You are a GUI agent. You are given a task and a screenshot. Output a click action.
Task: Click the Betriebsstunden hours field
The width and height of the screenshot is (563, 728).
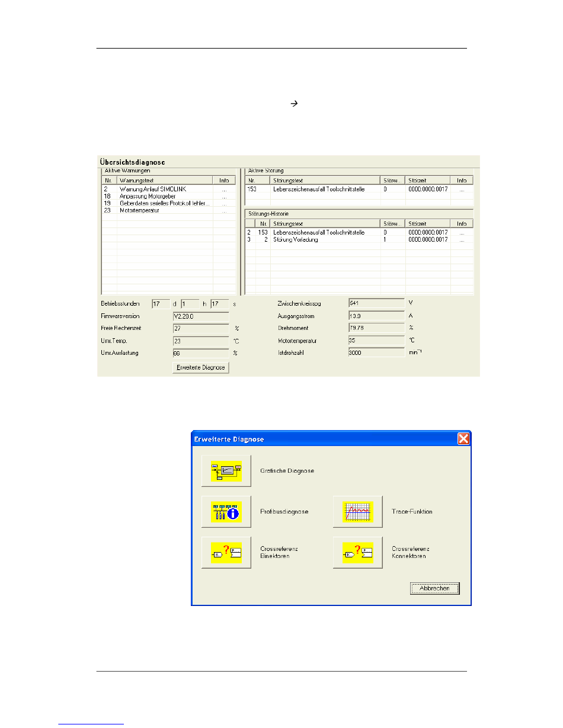[190, 303]
